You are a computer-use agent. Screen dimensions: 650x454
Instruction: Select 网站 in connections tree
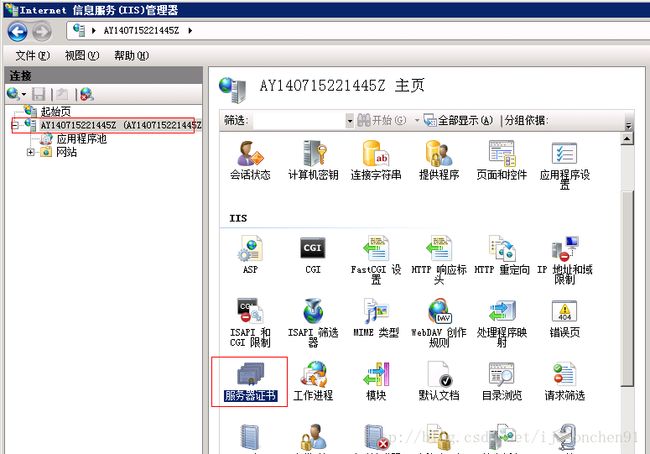tap(66, 152)
